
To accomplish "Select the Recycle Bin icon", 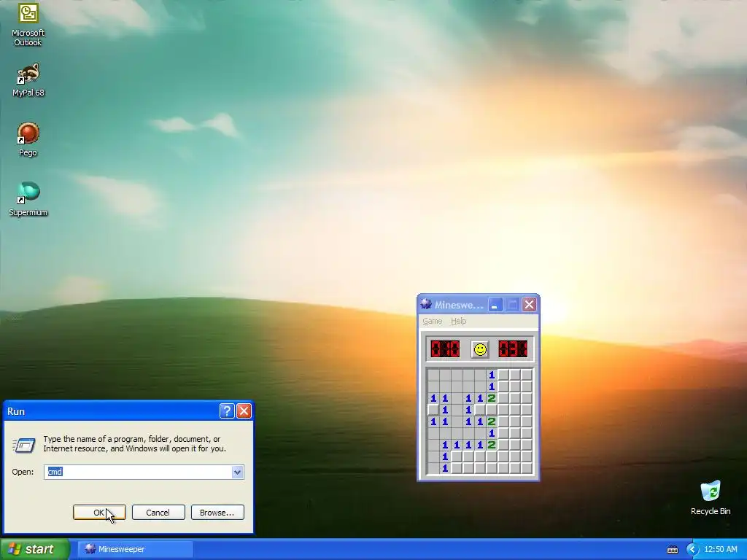I will 711,498.
